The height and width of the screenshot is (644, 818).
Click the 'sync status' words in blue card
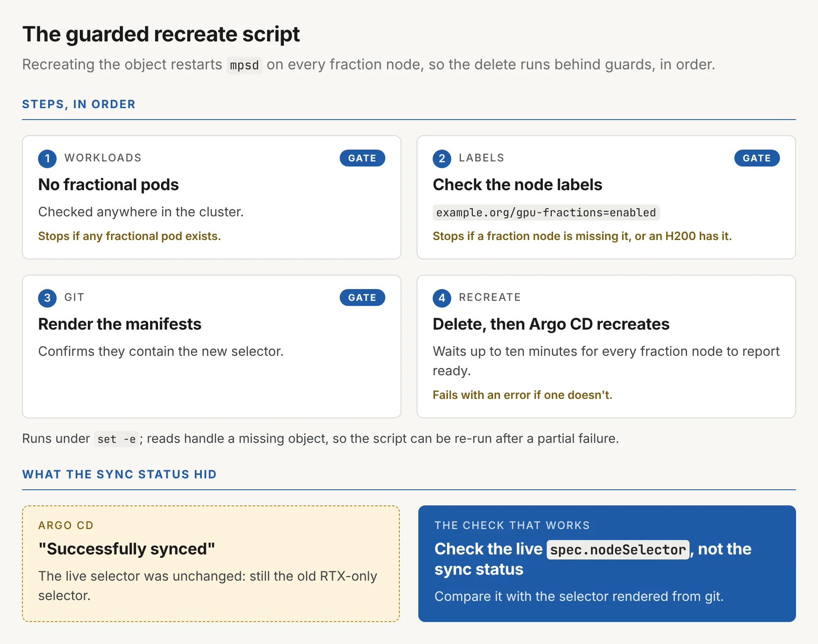(479, 569)
